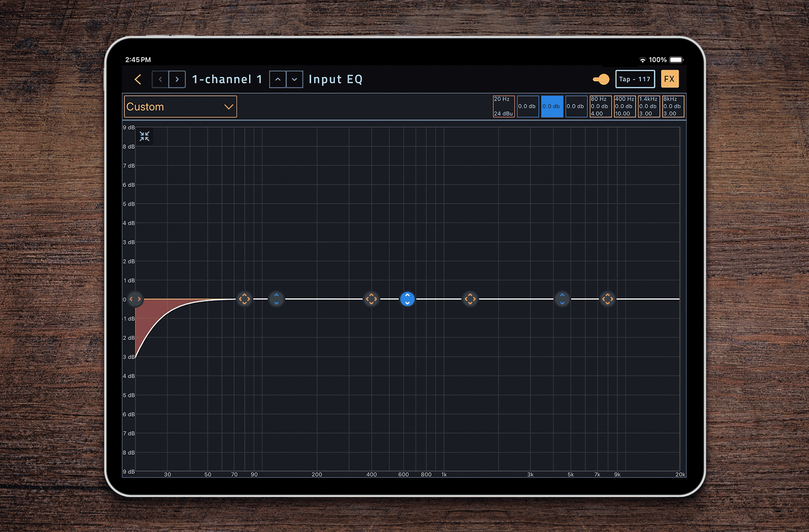This screenshot has width=809, height=532.
Task: Click the up chevron beside Input EQ
Action: pos(278,79)
